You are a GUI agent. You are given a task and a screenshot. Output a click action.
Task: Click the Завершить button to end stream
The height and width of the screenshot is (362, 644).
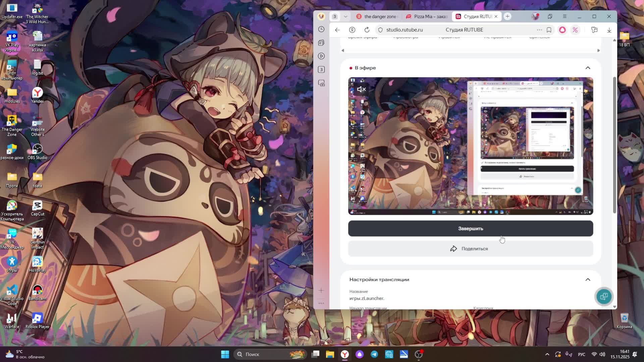(470, 229)
